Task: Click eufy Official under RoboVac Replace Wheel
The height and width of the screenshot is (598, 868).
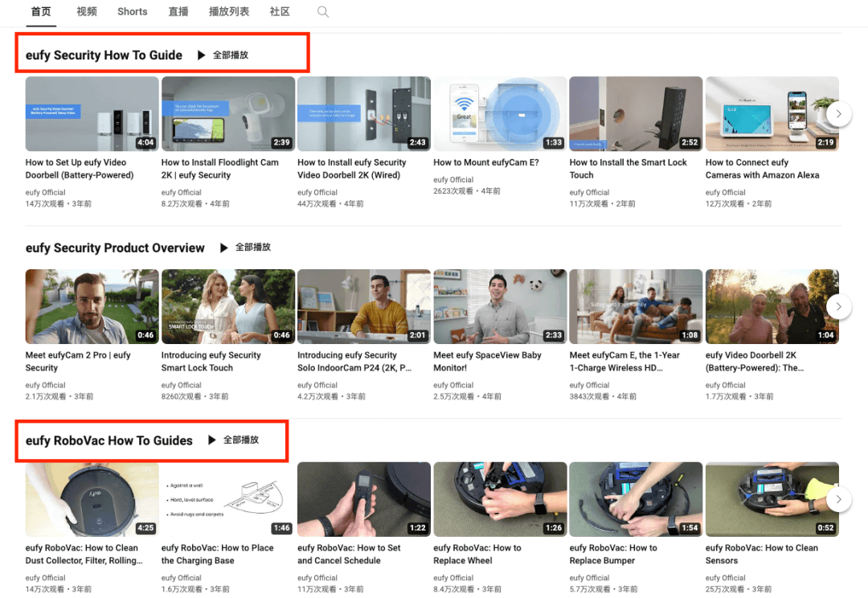Action: (x=453, y=578)
